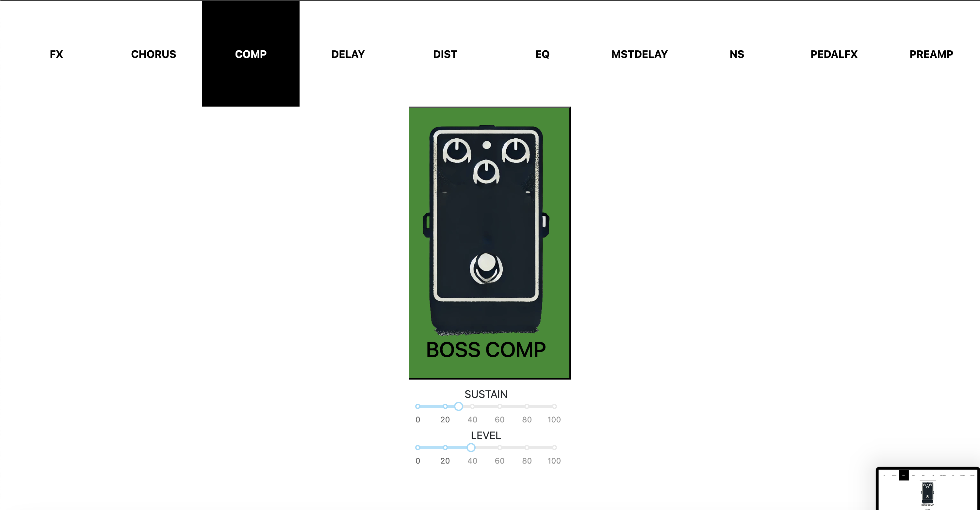Open the FX tab

click(x=56, y=54)
